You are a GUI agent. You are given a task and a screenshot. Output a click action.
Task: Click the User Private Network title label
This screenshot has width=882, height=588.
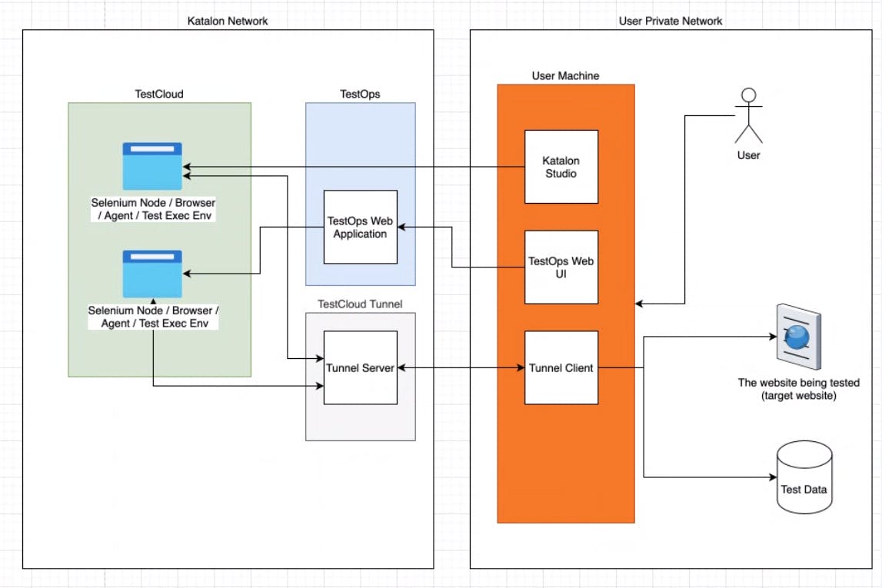[670, 21]
